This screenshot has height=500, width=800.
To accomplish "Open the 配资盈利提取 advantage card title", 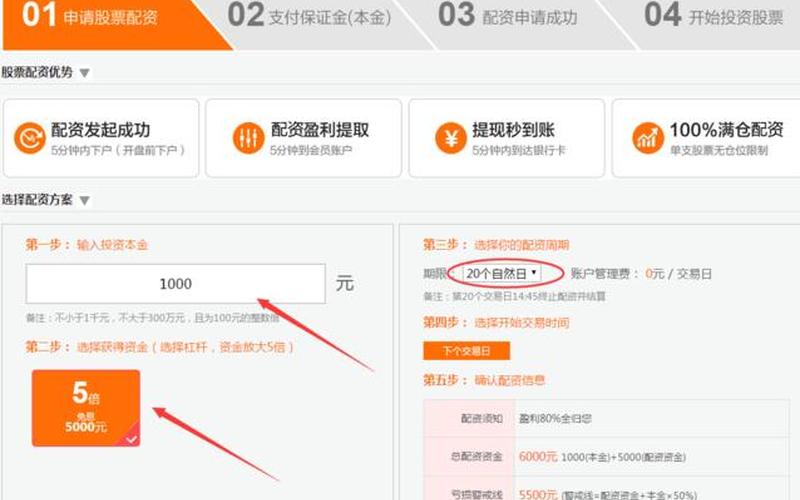I will (319, 130).
